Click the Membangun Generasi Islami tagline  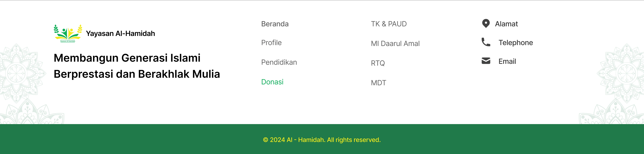pyautogui.click(x=127, y=58)
